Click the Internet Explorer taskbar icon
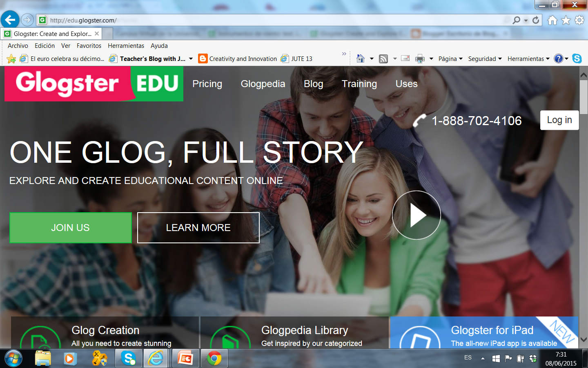This screenshot has width=588, height=368. coord(156,359)
